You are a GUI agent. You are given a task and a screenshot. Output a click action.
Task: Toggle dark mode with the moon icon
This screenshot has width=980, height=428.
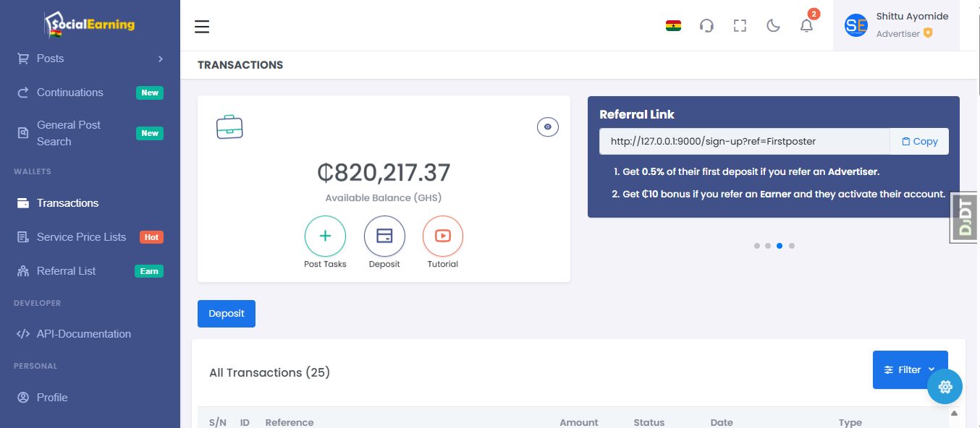tap(773, 26)
